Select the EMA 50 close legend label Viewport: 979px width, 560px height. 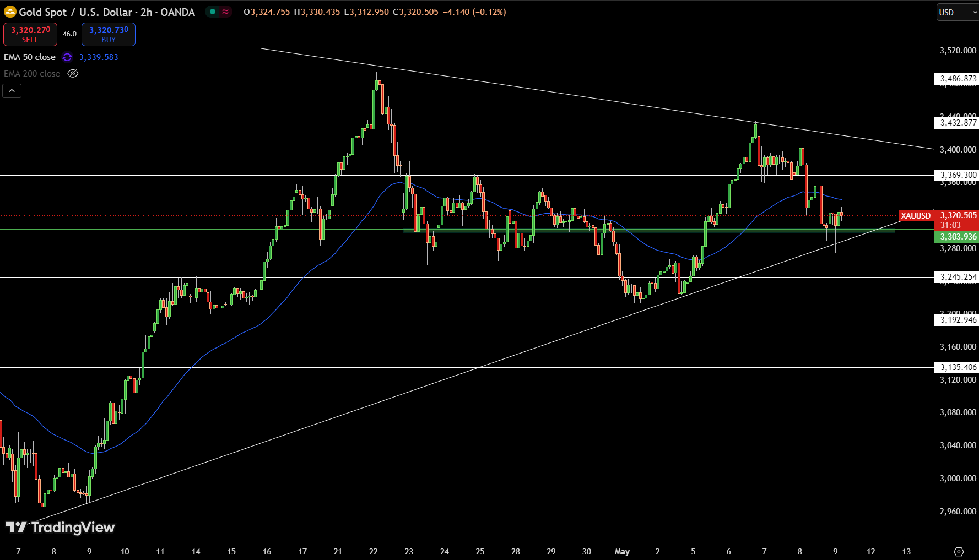30,57
